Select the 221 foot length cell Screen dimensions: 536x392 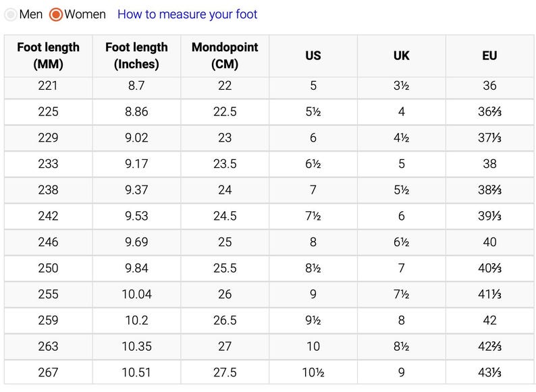(48, 86)
